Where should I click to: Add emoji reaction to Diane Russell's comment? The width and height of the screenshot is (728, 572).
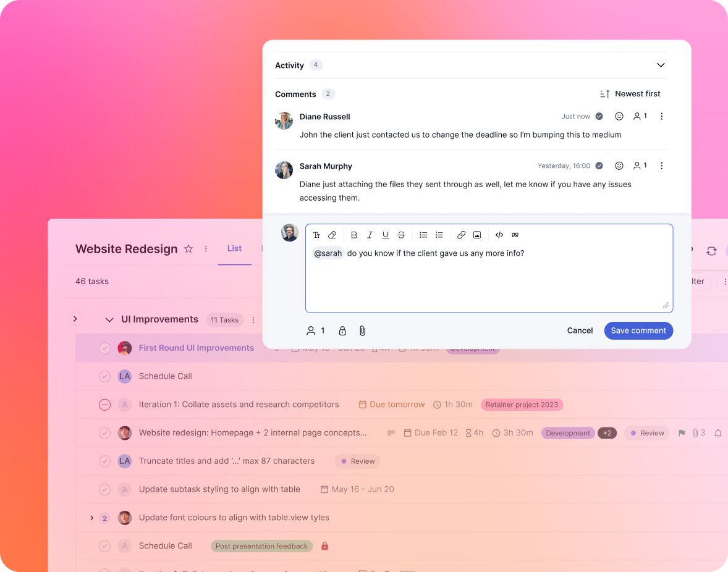(x=619, y=117)
